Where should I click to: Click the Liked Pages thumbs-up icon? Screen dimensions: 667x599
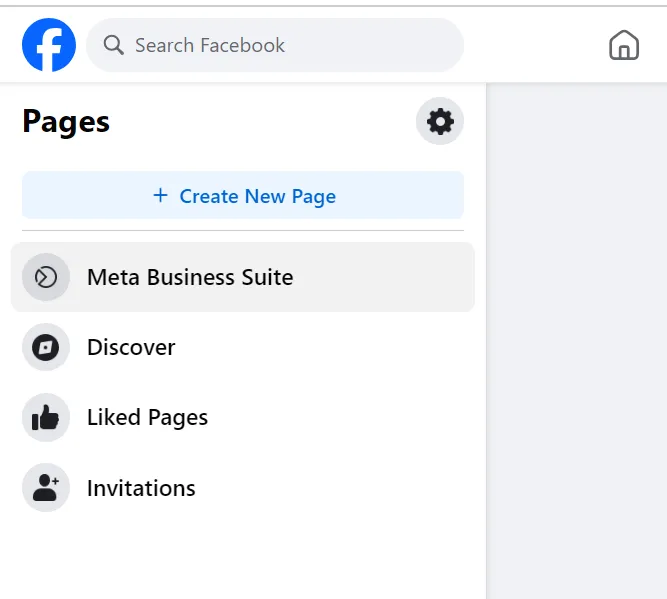46,418
